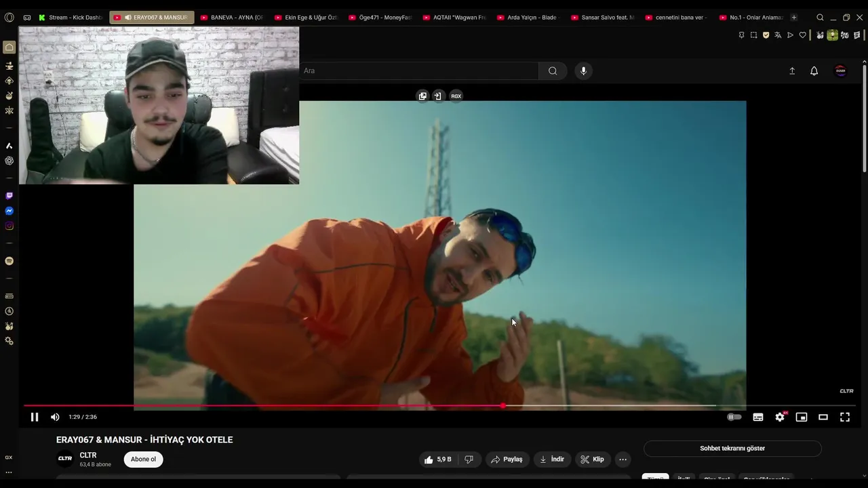Image resolution: width=868 pixels, height=488 pixels.
Task: Pin icon in address bar toolbar
Action: pyautogui.click(x=741, y=35)
